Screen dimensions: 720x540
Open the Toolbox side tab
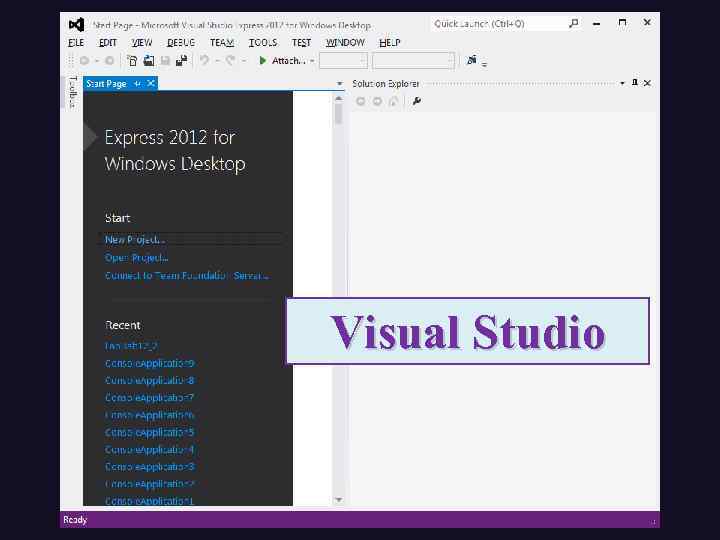click(73, 92)
